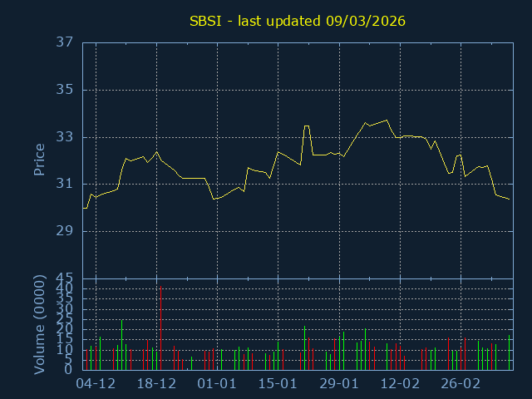Click the price axis label '33'

pos(65,136)
